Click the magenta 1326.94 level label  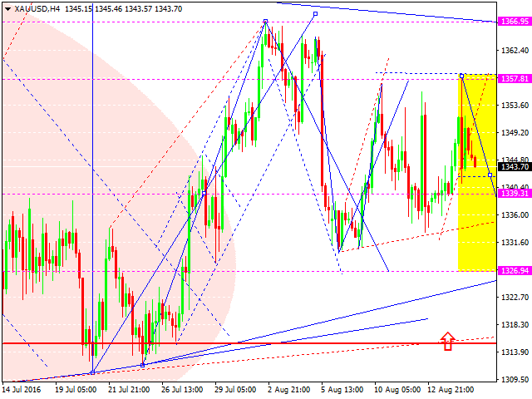tap(515, 270)
